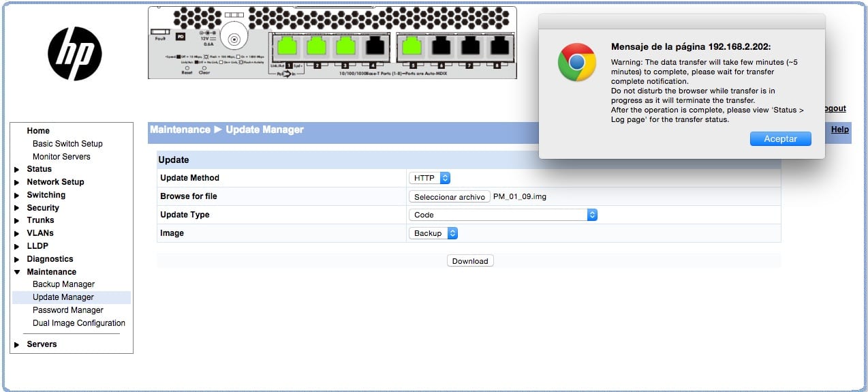Click the Image row label
The image size is (868, 392).
point(172,233)
